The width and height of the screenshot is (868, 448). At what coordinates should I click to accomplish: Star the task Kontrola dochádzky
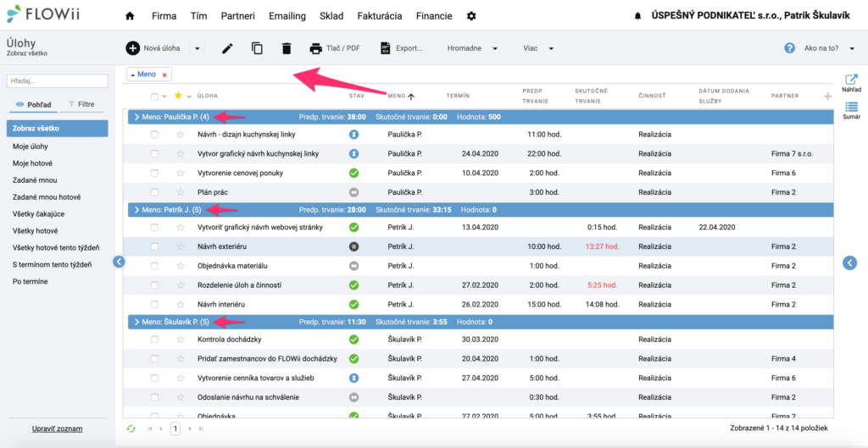click(x=180, y=339)
